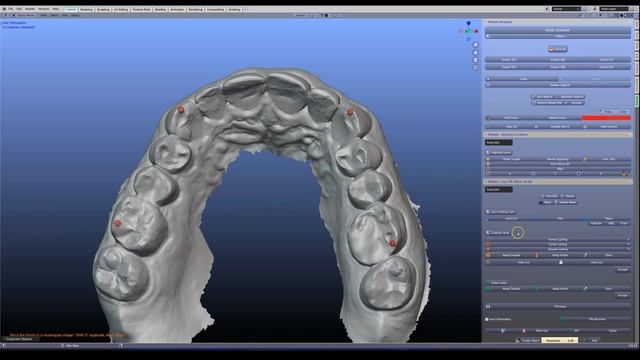The height and width of the screenshot is (360, 640).
Task: Click the red X axis gizmo dot
Action: tap(476, 31)
